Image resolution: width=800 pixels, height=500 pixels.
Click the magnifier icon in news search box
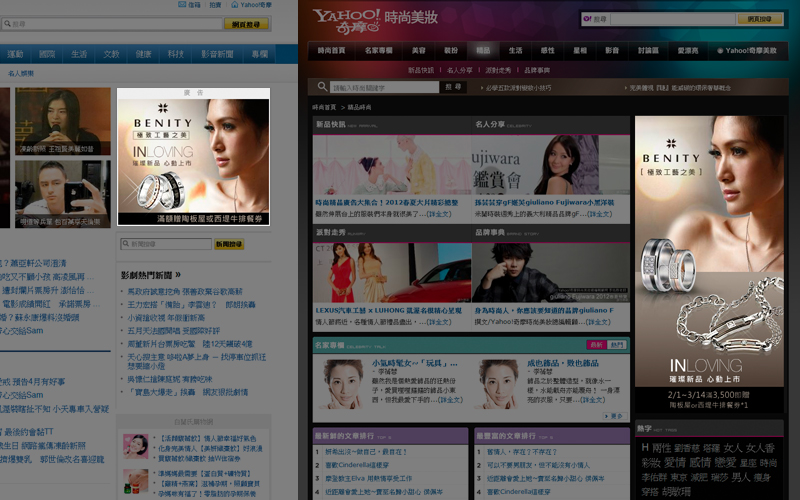[x=126, y=244]
